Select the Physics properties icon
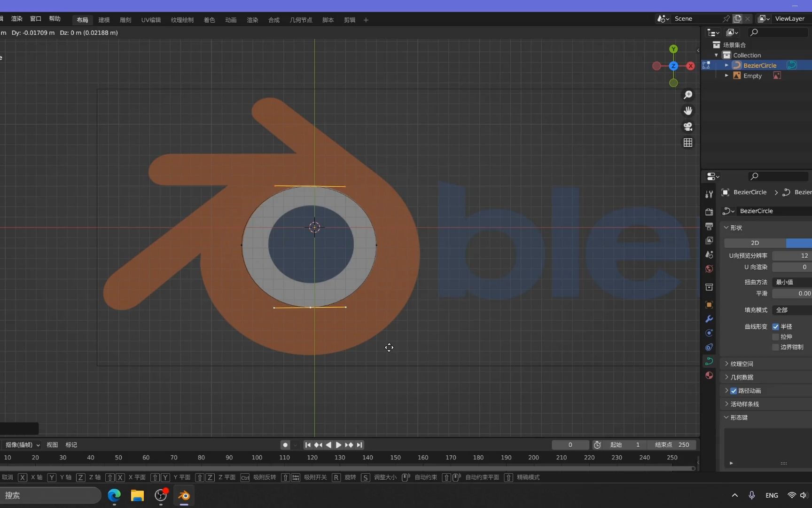The image size is (812, 508). pos(709,333)
